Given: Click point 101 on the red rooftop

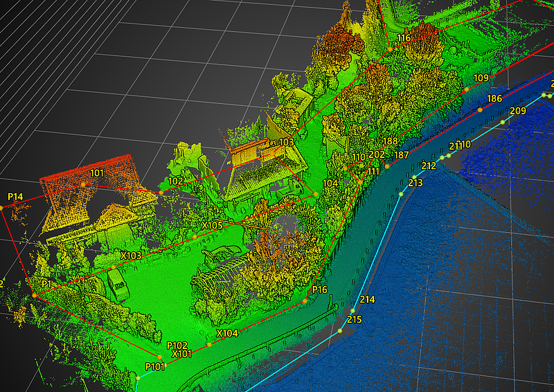Looking at the screenshot, I should (x=82, y=184).
